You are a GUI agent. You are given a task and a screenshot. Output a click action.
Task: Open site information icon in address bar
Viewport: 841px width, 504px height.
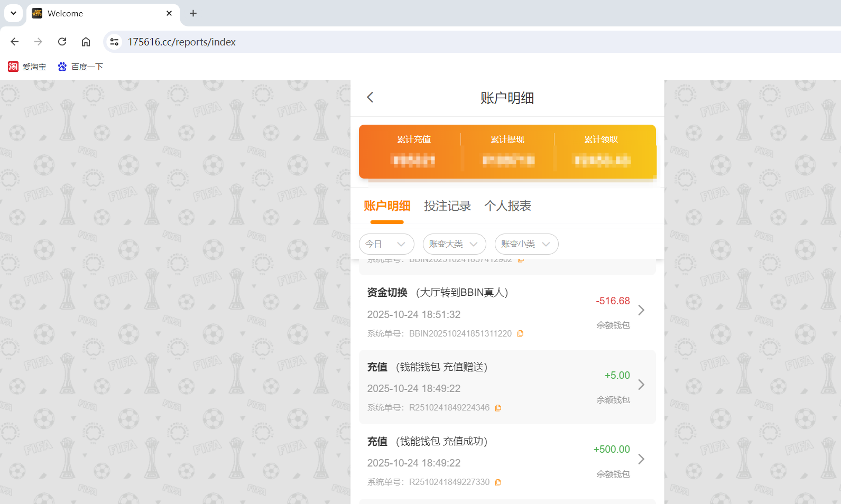click(x=114, y=42)
